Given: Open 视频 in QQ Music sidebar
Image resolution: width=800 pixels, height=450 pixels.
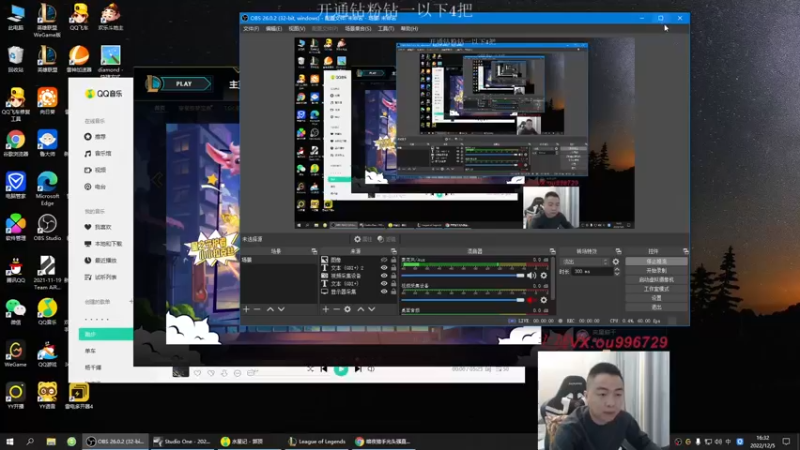Looking at the screenshot, I should pyautogui.click(x=95, y=170).
